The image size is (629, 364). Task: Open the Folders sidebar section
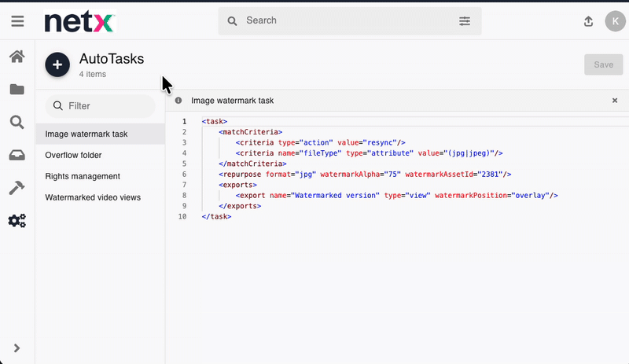(x=17, y=89)
